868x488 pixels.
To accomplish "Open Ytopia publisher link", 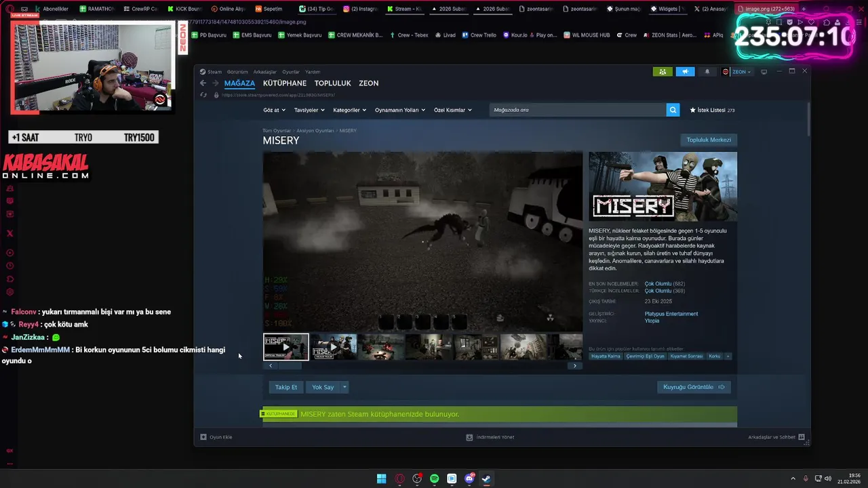I will pos(652,321).
